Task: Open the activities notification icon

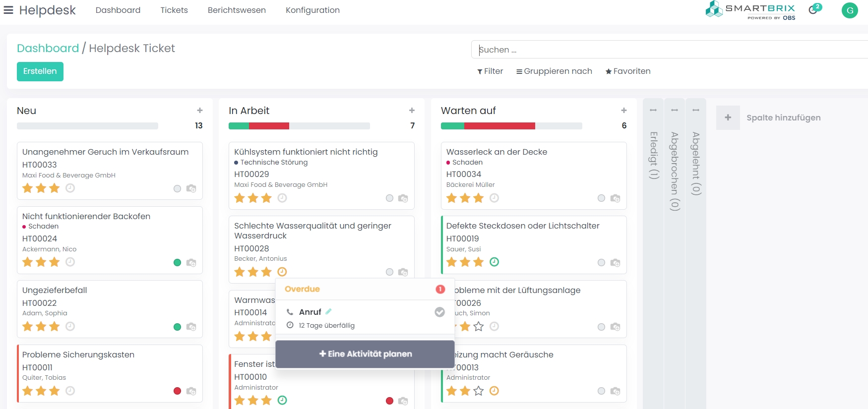Action: click(813, 9)
